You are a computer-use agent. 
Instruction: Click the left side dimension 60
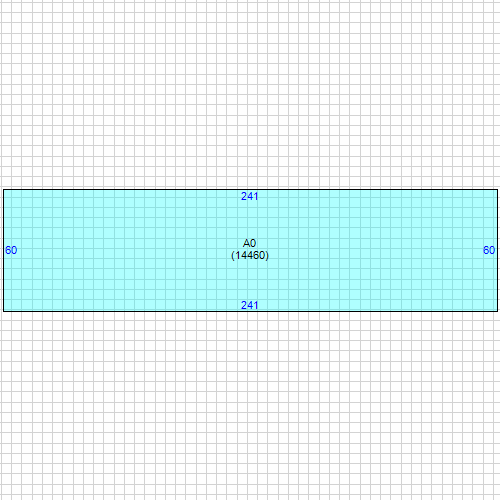[x=11, y=250]
